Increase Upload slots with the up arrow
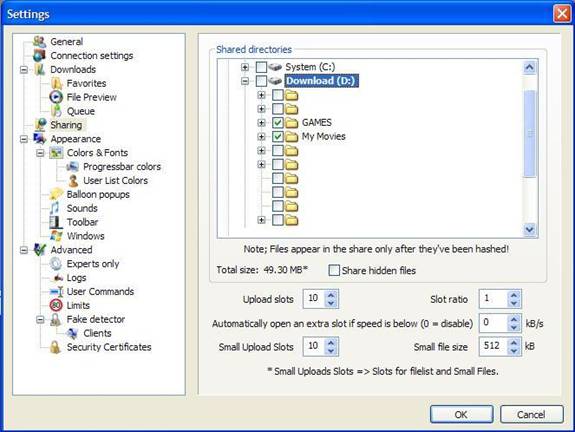Viewport: 575px width, 432px height. click(x=331, y=295)
